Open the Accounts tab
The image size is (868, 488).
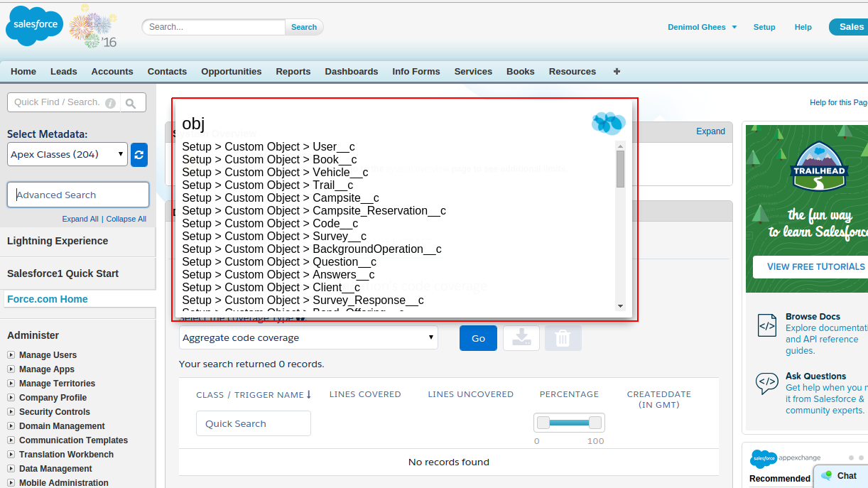click(x=112, y=72)
